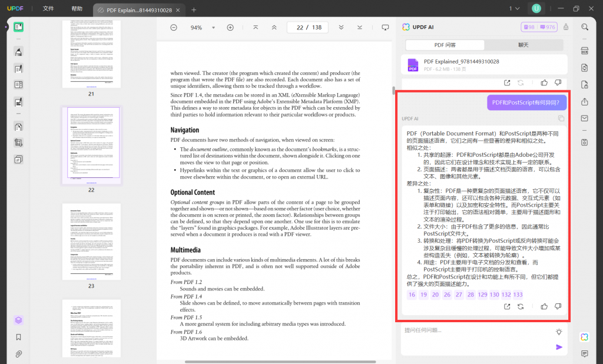
Task: Open the OCR recognition tool
Action: point(585,51)
